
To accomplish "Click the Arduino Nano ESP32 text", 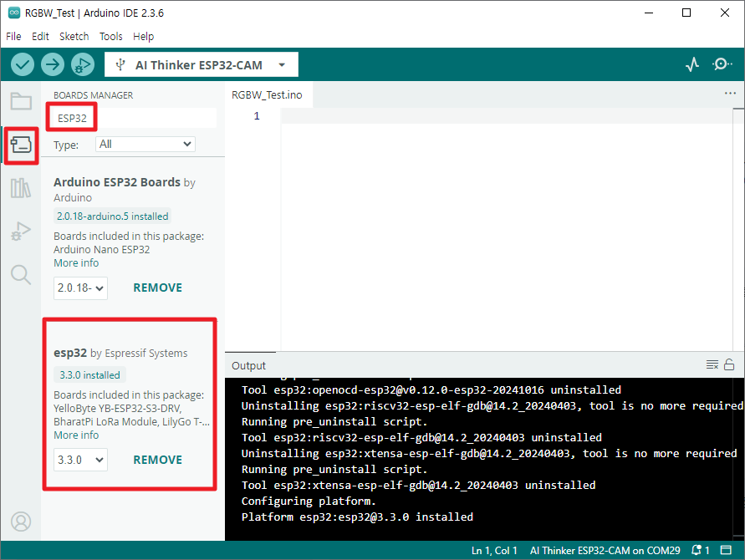I will [x=102, y=249].
